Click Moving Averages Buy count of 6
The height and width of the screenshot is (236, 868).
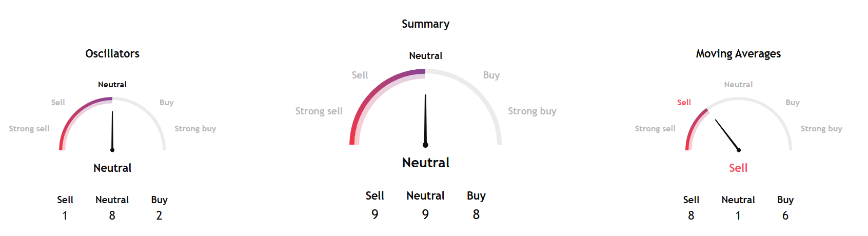pos(785,215)
